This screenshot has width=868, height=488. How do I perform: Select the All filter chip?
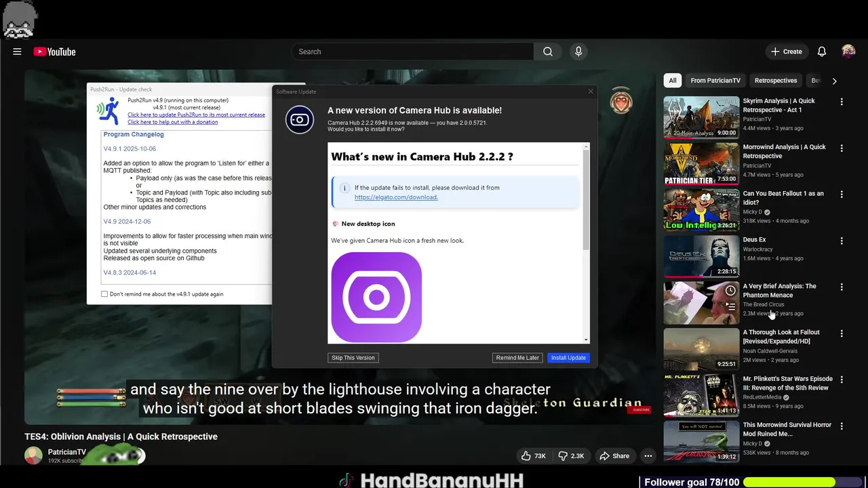pos(673,81)
